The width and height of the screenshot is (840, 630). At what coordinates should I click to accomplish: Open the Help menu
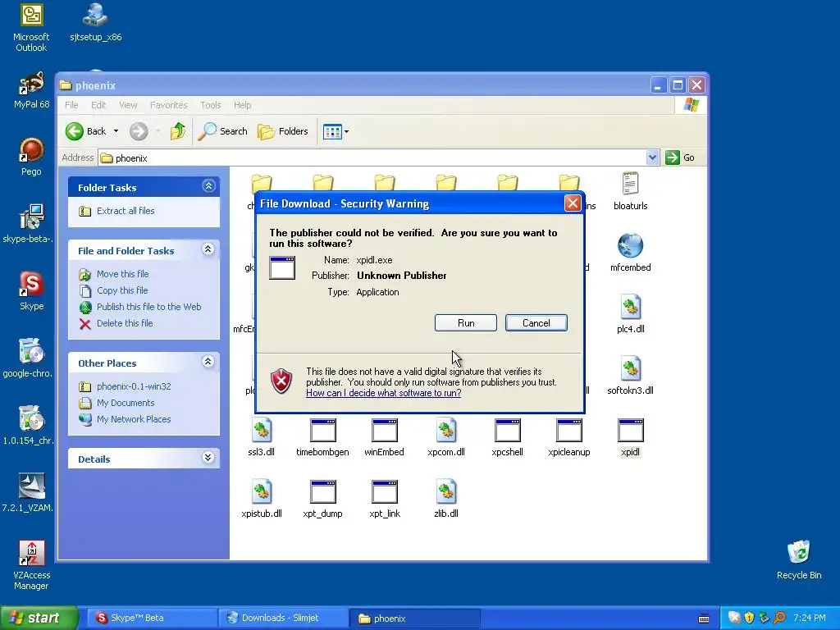[242, 105]
